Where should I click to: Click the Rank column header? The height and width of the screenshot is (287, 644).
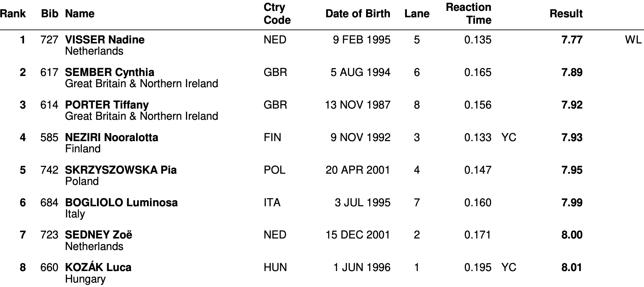[13, 14]
